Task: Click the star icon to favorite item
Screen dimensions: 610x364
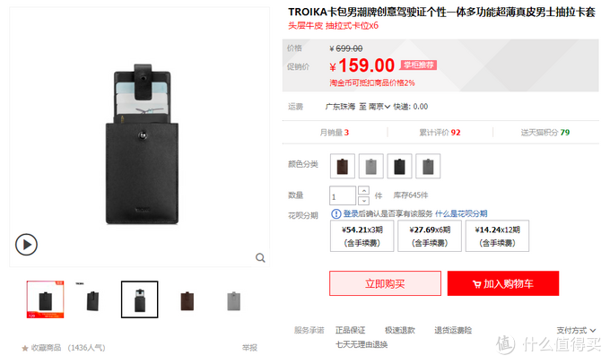Action: click(25, 348)
